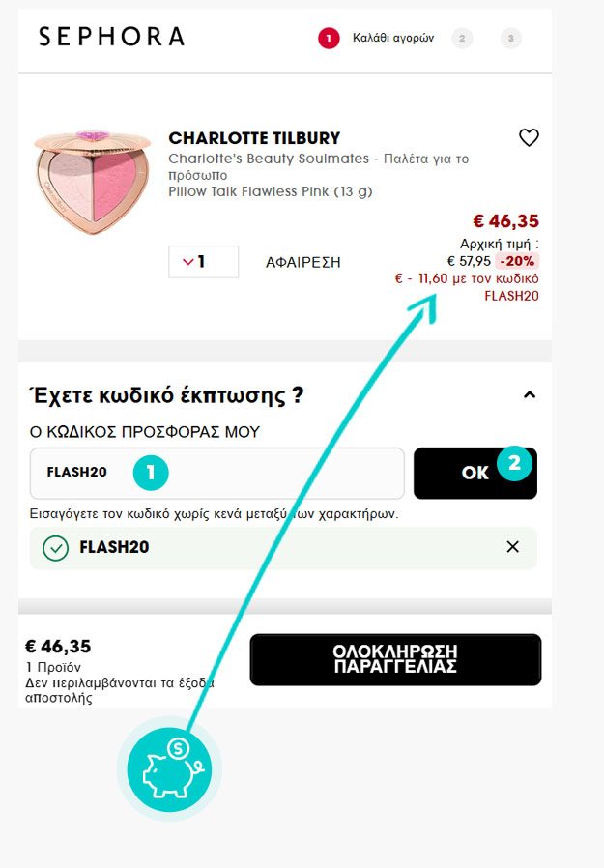Screen dimensions: 604x868
Task: Click the green checkmark beside applied FLASH20
Action: 55,548
